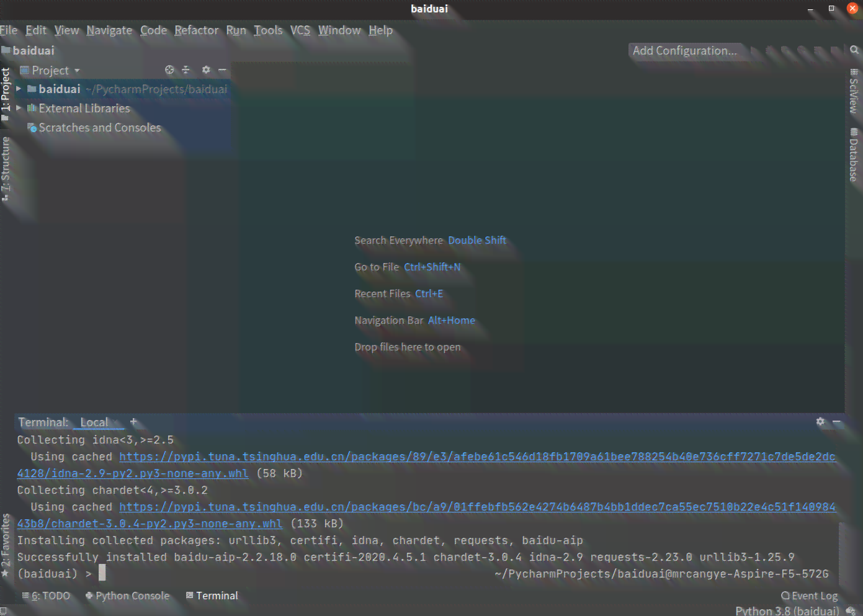Click the 'Recent Files' hint text
Screen dimensions: 863x616
pyautogui.click(x=382, y=294)
